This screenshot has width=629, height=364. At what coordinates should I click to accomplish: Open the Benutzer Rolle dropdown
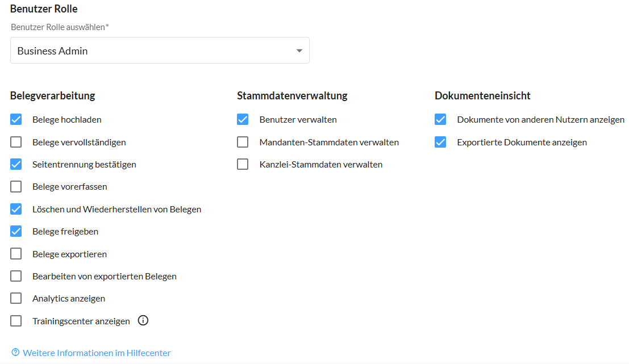(x=299, y=51)
